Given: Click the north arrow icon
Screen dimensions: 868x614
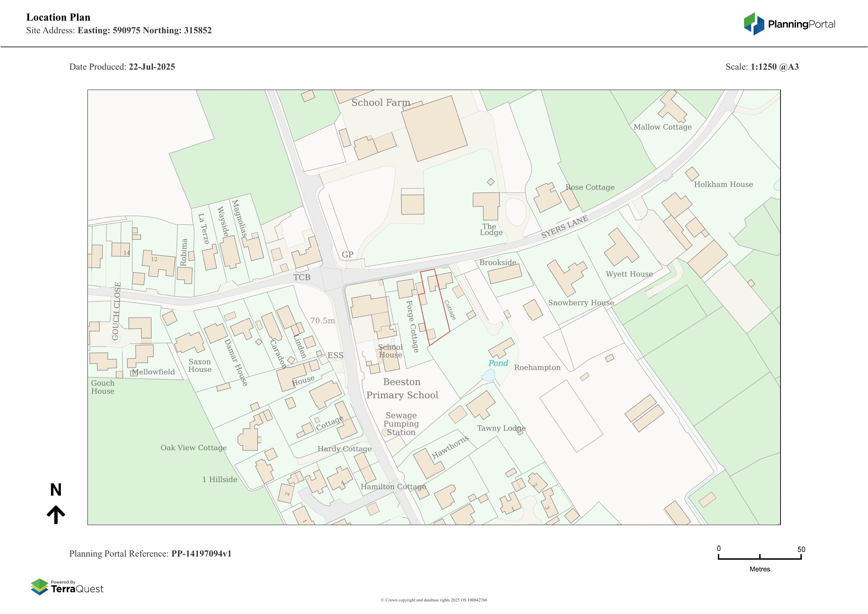Looking at the screenshot, I should click(x=56, y=514).
